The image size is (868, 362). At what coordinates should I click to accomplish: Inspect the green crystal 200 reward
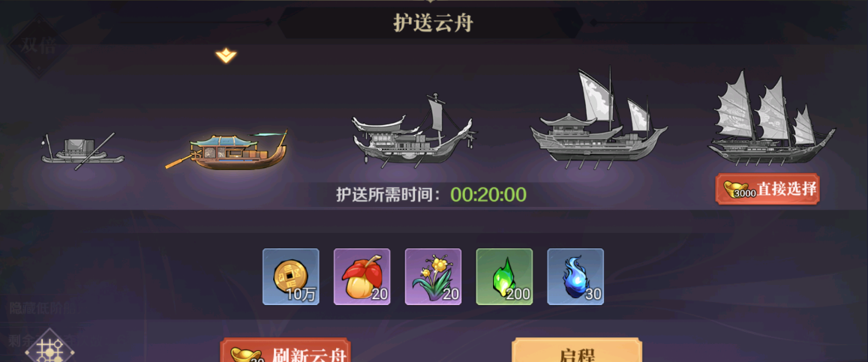(x=504, y=277)
